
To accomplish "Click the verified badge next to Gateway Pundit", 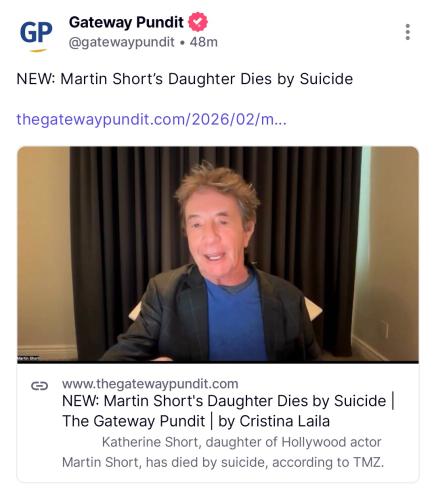I will point(198,22).
